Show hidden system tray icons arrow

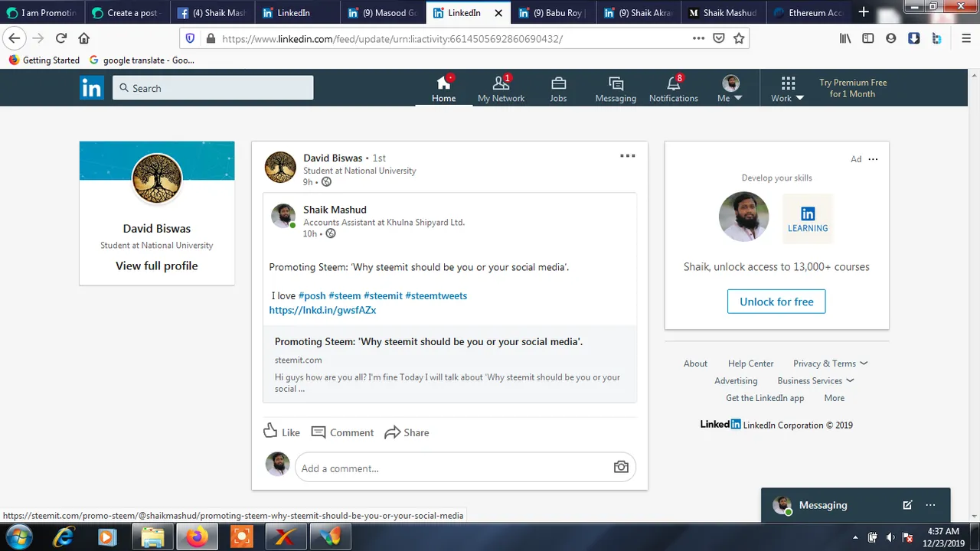[x=855, y=537]
